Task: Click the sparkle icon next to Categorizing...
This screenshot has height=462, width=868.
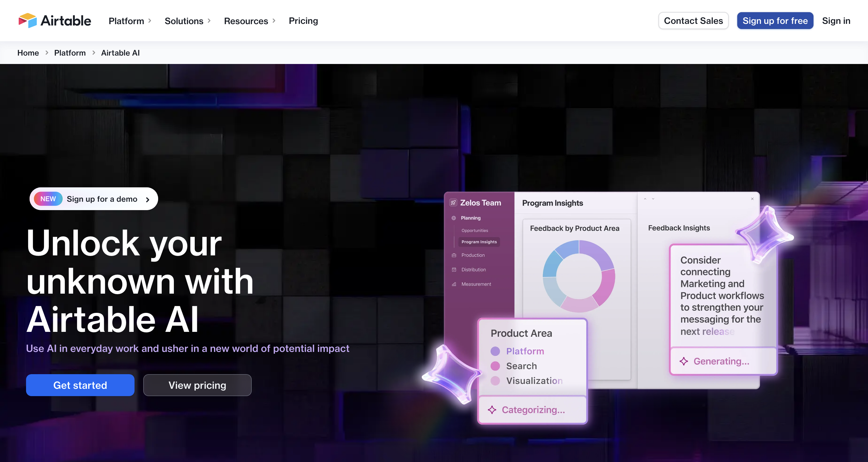Action: click(492, 410)
